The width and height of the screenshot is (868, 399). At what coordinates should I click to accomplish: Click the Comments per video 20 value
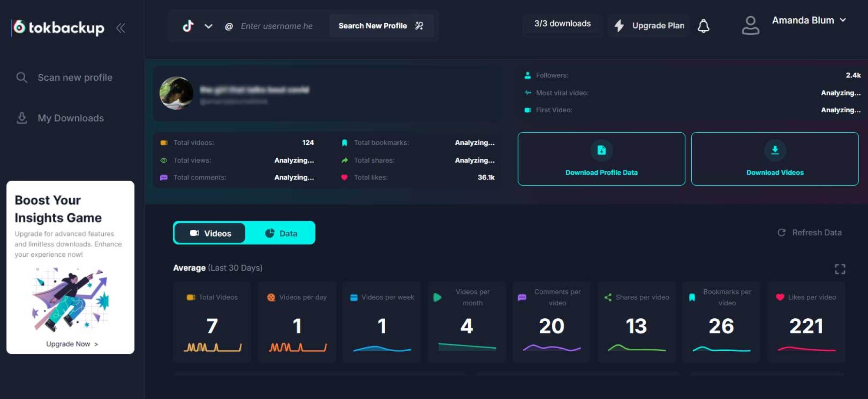click(551, 326)
